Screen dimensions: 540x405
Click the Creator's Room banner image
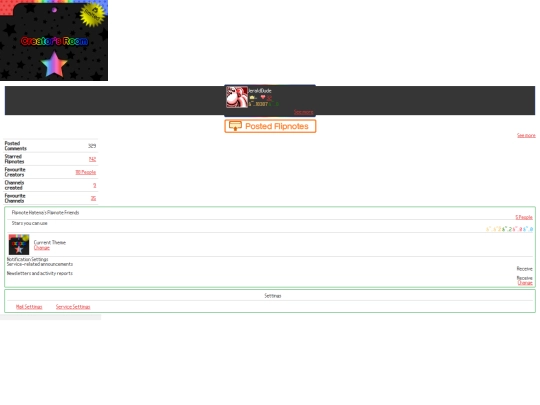click(x=54, y=40)
